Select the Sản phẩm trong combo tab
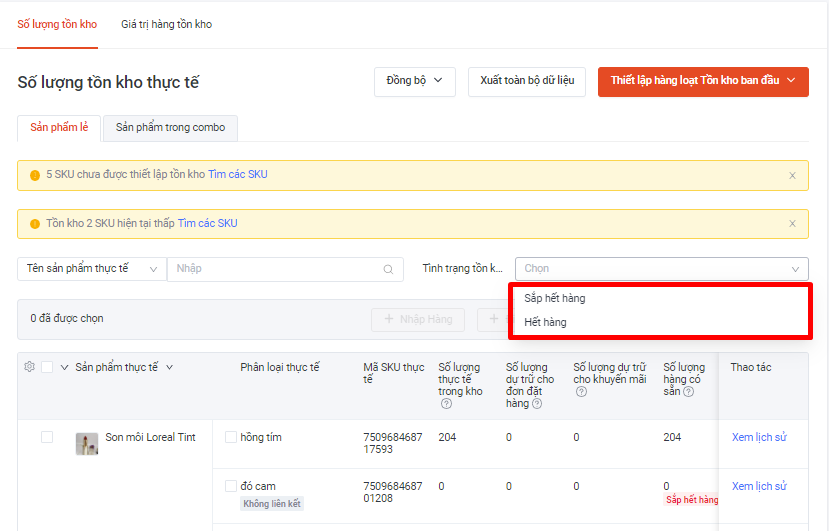The height and width of the screenshot is (531, 829). 170,127
